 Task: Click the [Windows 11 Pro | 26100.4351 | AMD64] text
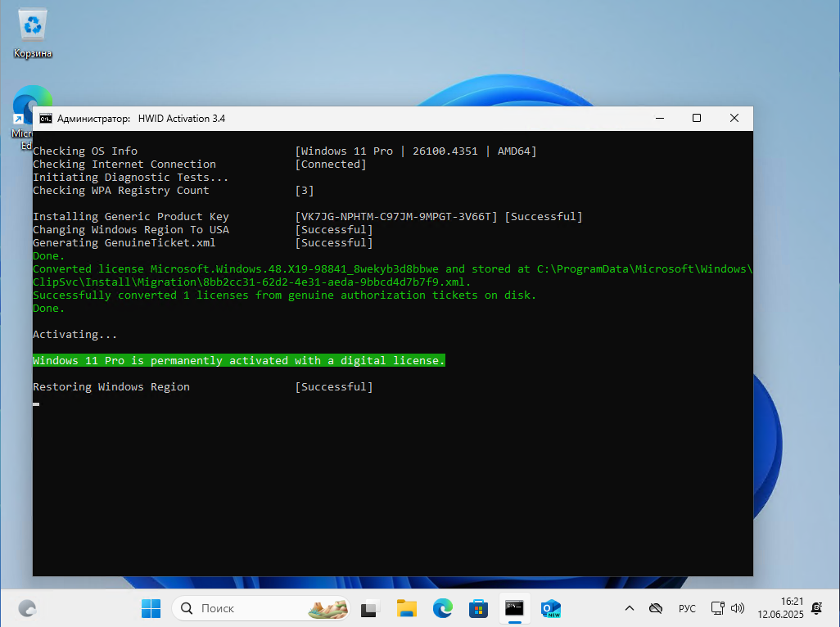pyautogui.click(x=416, y=151)
